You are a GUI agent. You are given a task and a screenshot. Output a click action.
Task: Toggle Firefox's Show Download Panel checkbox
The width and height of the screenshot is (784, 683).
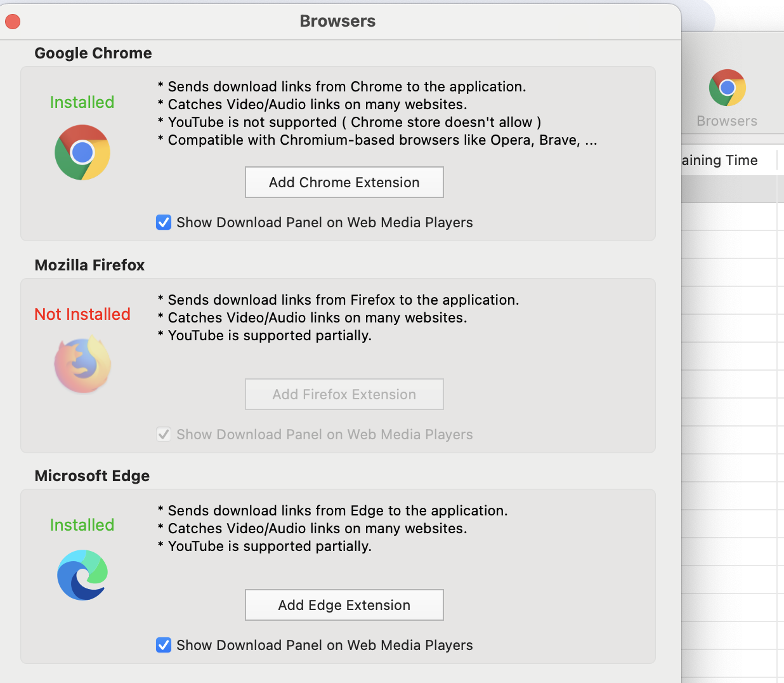[164, 434]
